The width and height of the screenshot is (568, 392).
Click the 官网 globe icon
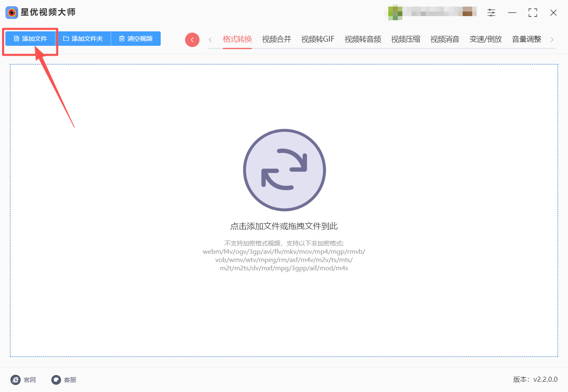(15, 380)
